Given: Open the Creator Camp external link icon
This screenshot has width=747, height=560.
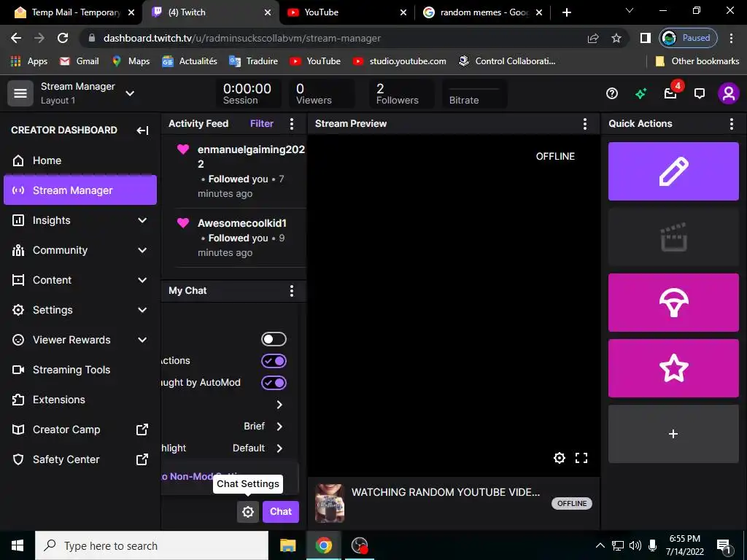Looking at the screenshot, I should (142, 429).
